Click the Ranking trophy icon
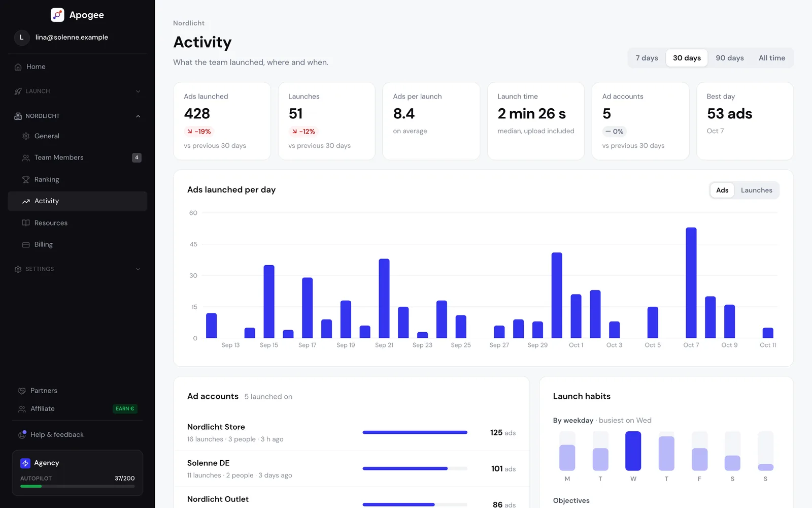This screenshot has height=508, width=812. click(x=26, y=179)
